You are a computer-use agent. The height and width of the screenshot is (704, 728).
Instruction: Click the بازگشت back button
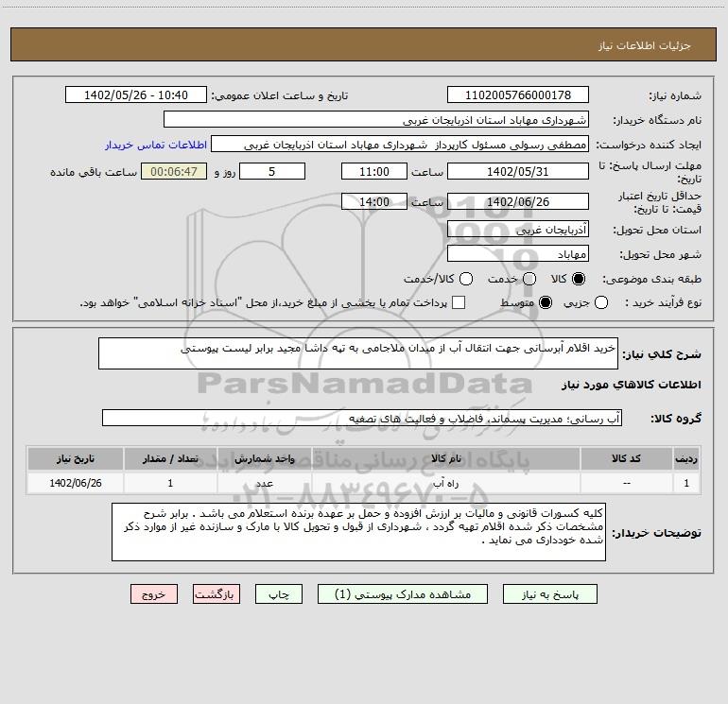[217, 594]
